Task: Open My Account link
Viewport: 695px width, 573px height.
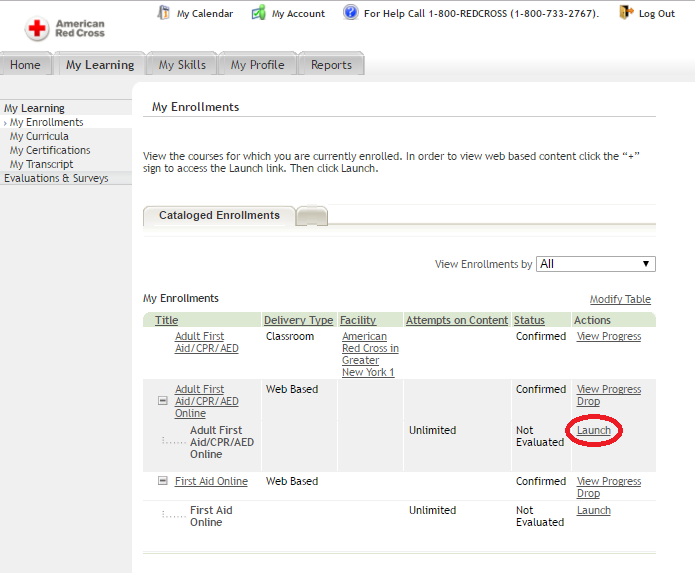Action: point(298,14)
